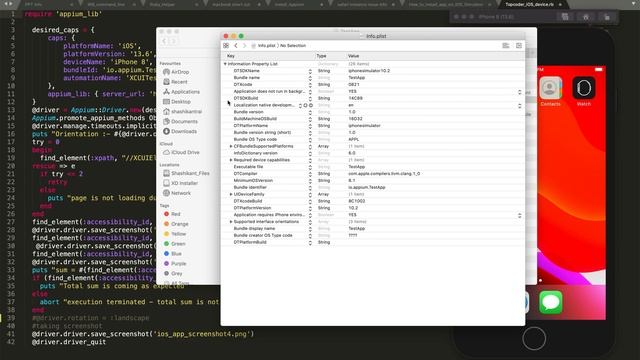Open Recent in the Finder sidebar
The height and width of the screenshot is (360, 640).
pos(175,82)
